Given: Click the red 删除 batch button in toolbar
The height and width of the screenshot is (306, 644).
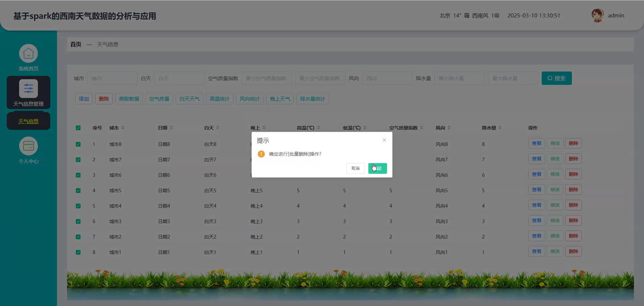Looking at the screenshot, I should [104, 99].
